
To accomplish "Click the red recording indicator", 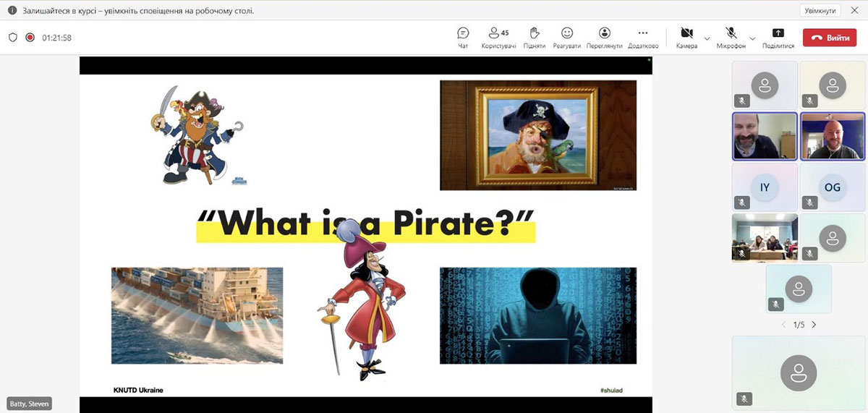I will point(30,38).
